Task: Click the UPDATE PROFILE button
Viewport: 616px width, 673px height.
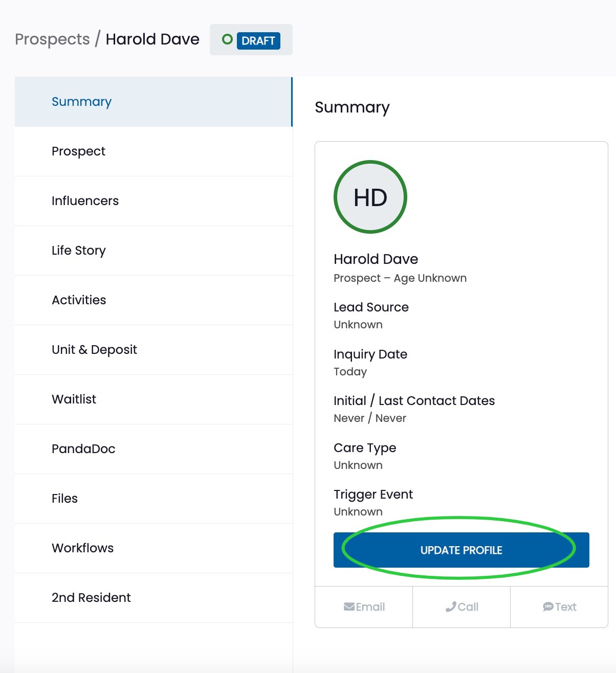Action: (461, 550)
